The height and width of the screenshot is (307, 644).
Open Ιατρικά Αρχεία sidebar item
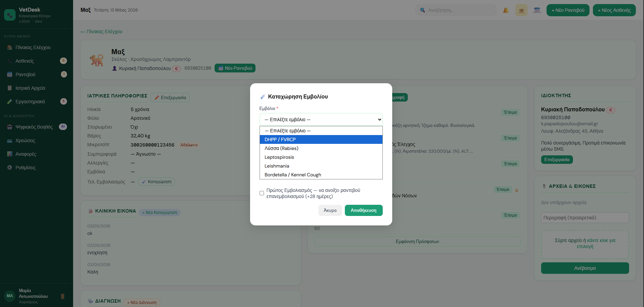click(x=37, y=88)
